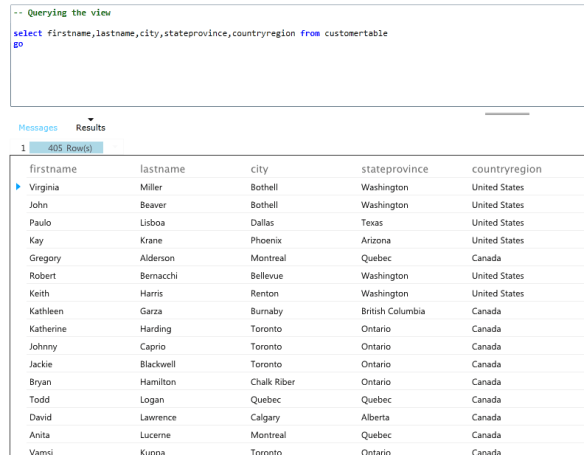Select the cell 'British Columbia'

tap(393, 311)
